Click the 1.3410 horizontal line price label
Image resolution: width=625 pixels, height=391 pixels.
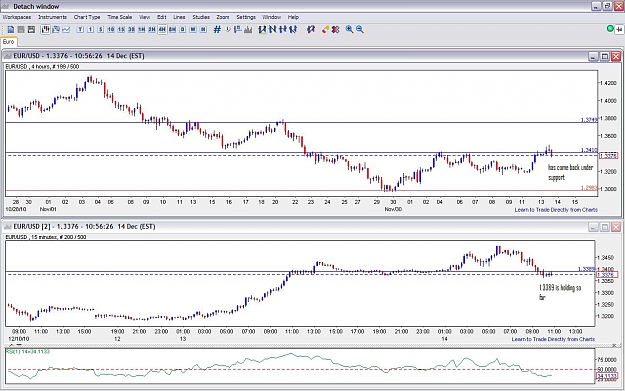[x=589, y=150]
